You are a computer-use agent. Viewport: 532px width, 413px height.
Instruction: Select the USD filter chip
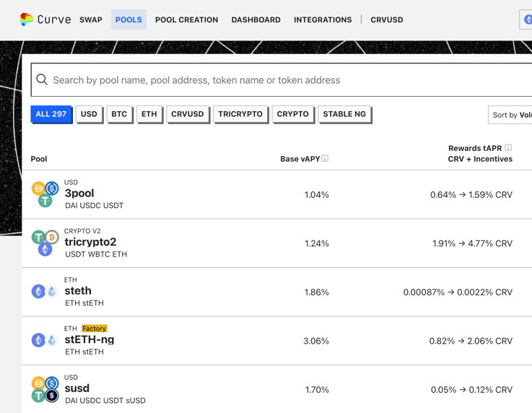(x=89, y=114)
